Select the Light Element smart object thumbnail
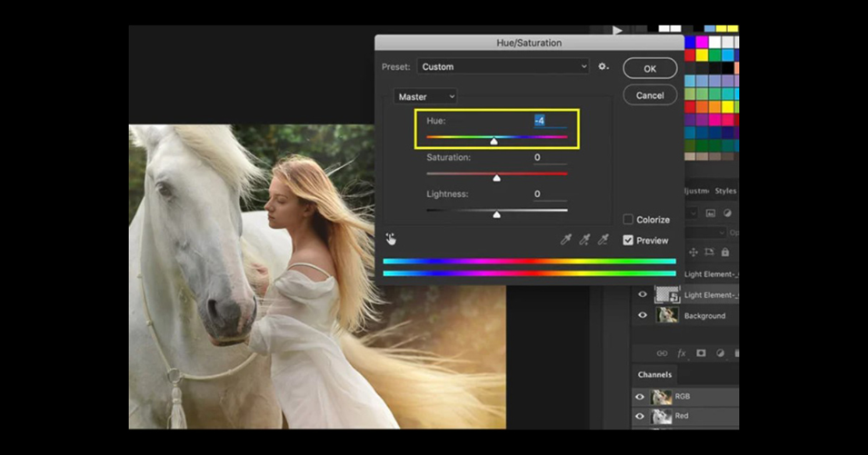The width and height of the screenshot is (868, 455). [x=666, y=294]
